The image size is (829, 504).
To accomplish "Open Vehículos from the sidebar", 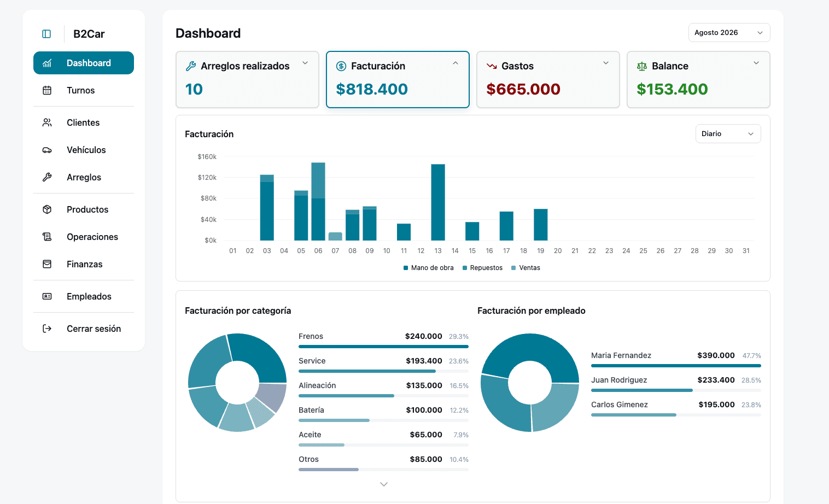I will pyautogui.click(x=84, y=150).
